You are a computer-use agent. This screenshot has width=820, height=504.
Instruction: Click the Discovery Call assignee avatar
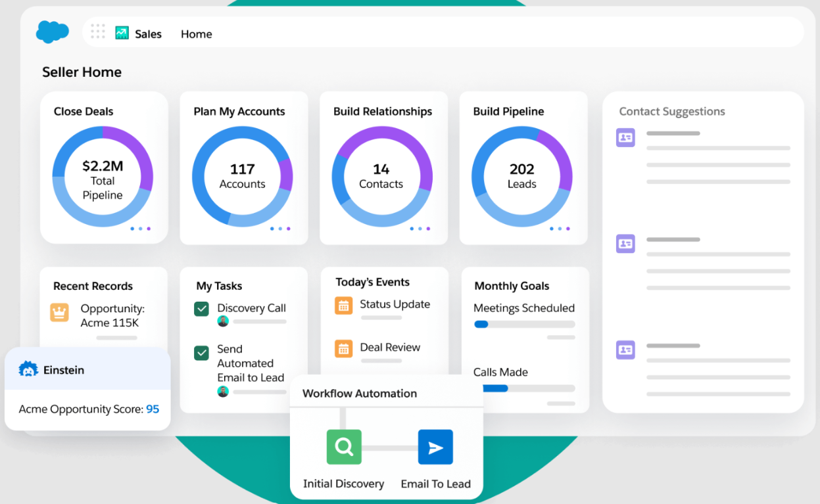(x=223, y=321)
